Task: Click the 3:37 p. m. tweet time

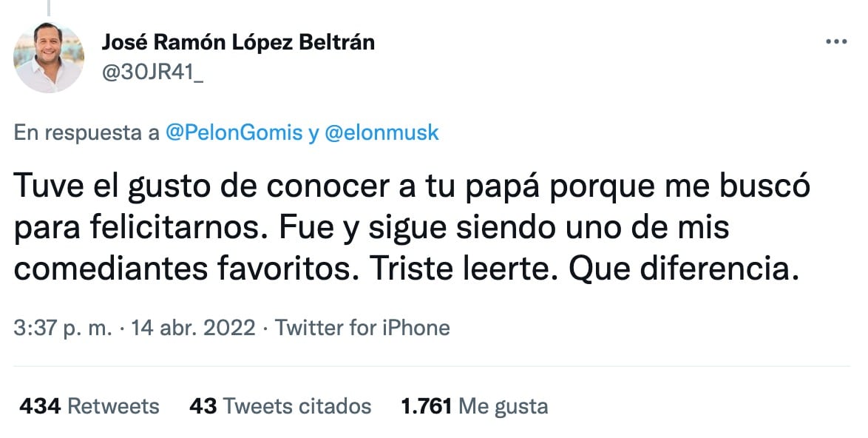Action: [62, 327]
